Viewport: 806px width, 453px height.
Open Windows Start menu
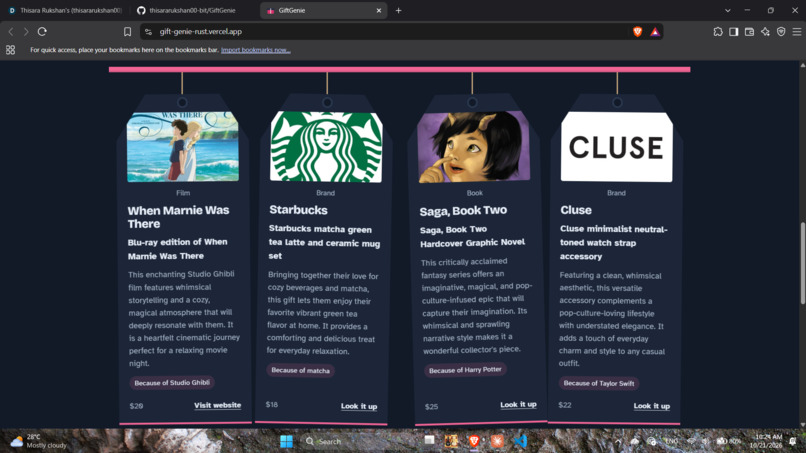coord(286,441)
